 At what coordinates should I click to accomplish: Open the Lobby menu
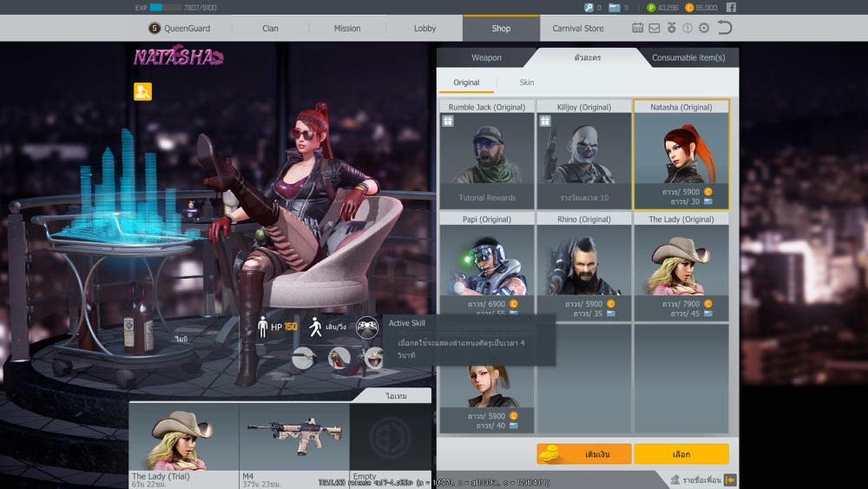click(425, 28)
